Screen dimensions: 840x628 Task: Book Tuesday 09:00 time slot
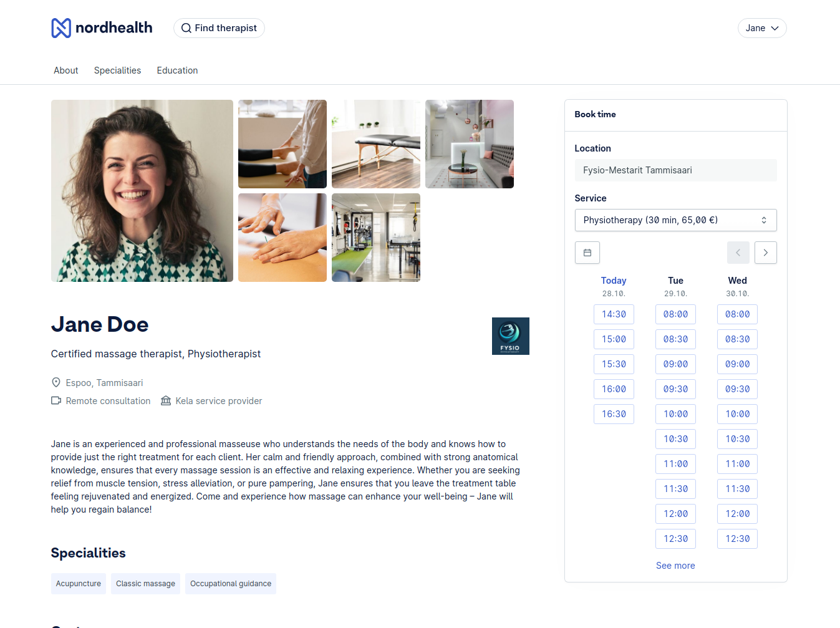pyautogui.click(x=675, y=364)
